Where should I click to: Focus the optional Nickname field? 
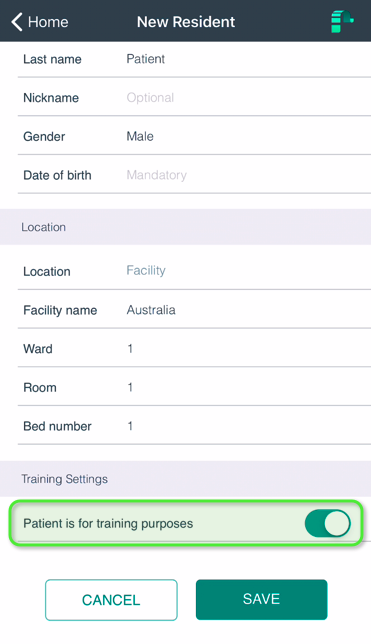[194, 98]
